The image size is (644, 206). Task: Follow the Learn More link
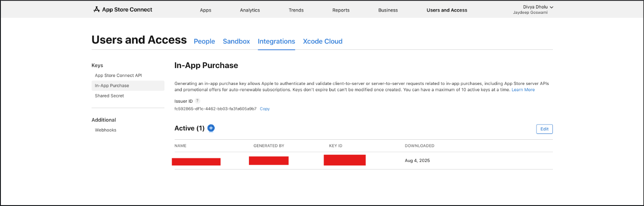pyautogui.click(x=523, y=90)
